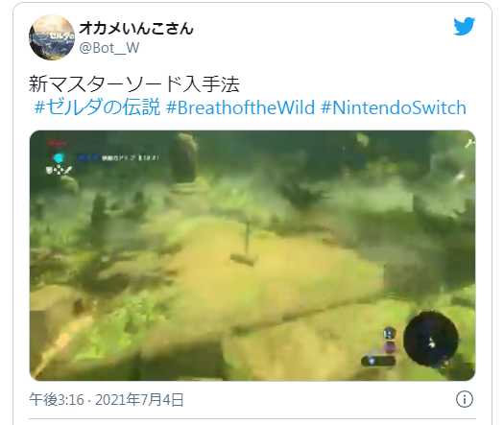
Task: Open the #ゼルダの伝説 hashtag
Action: pyautogui.click(x=97, y=107)
